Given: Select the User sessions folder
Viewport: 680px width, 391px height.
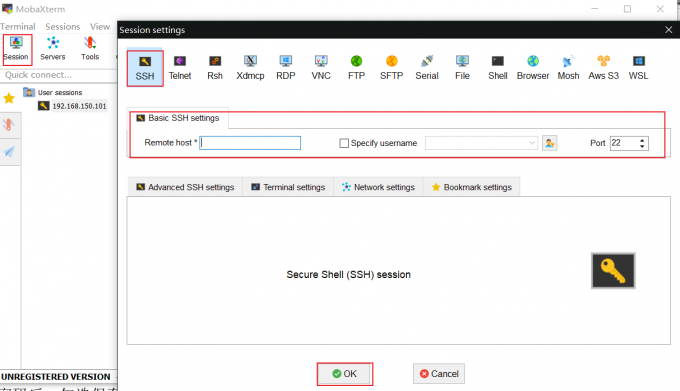Looking at the screenshot, I should click(x=53, y=92).
